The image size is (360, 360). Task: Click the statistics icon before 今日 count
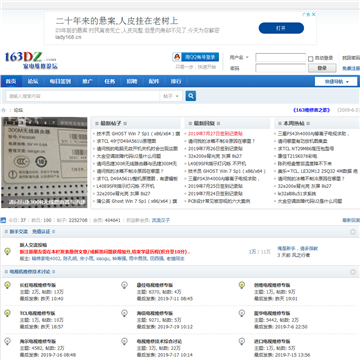[x=3, y=220]
